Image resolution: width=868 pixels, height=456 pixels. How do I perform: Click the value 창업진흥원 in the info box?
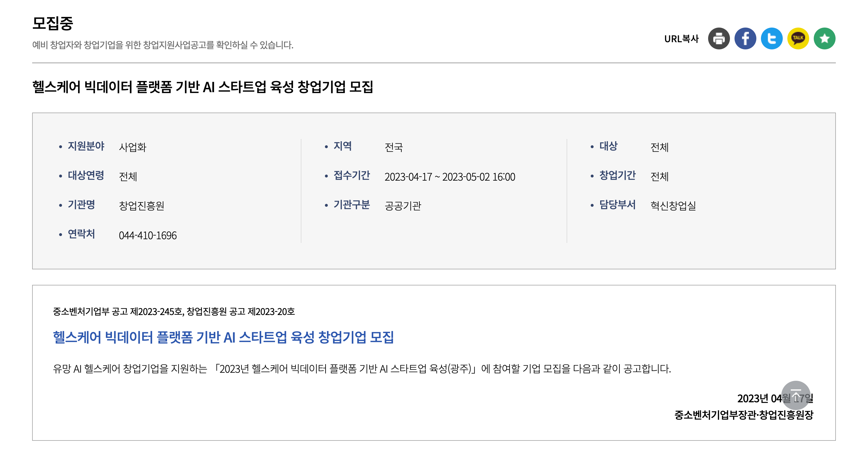(142, 206)
